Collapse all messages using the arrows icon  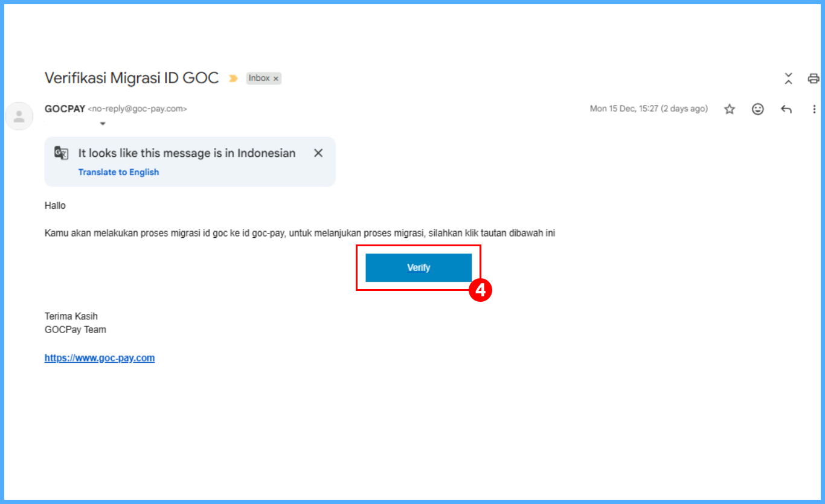point(788,78)
